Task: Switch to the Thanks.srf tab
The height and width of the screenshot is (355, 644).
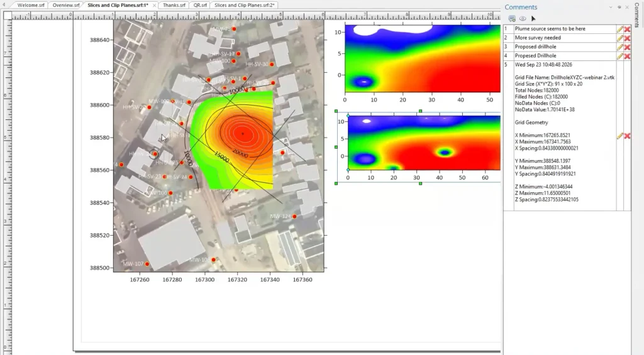Action: click(x=174, y=5)
